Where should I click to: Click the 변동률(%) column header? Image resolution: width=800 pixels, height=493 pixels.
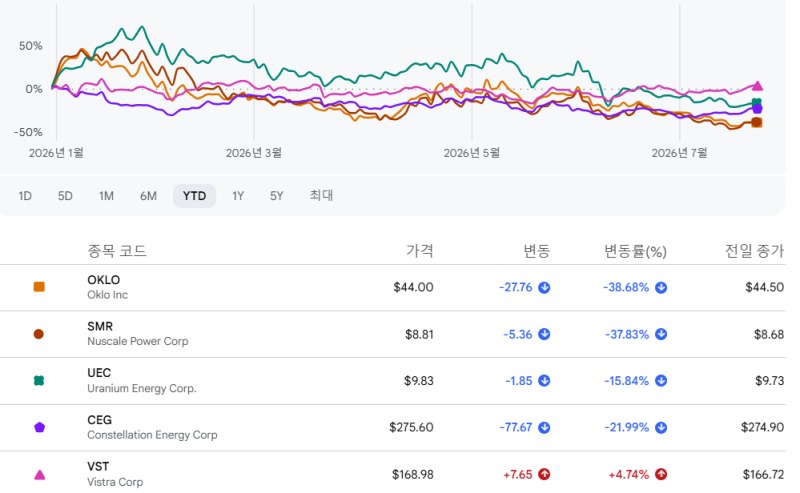coord(635,251)
